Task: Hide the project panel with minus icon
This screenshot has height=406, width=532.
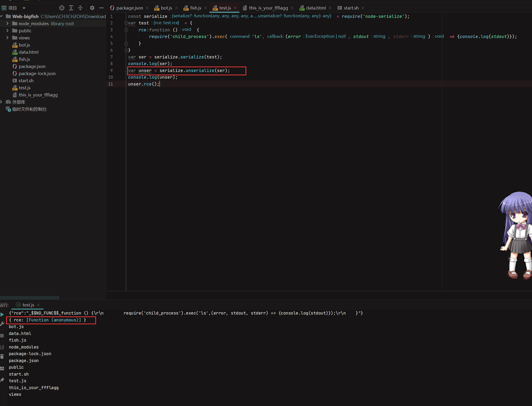Action: coord(101,8)
